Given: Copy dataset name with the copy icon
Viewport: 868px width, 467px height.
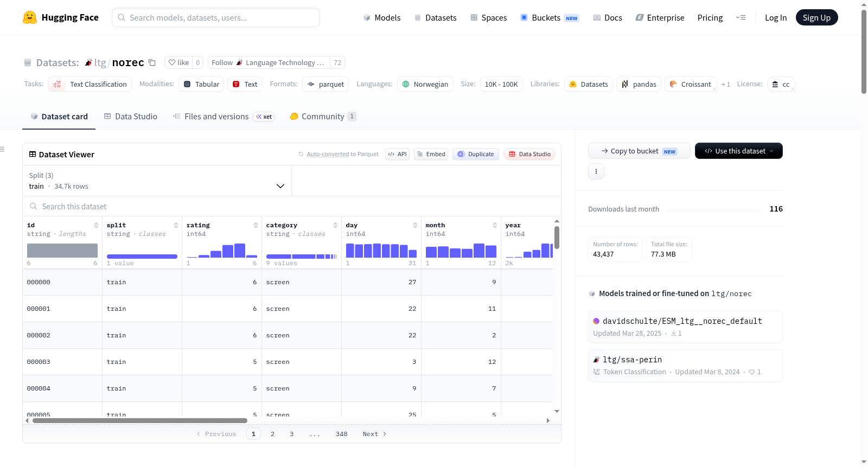Looking at the screenshot, I should [x=152, y=62].
